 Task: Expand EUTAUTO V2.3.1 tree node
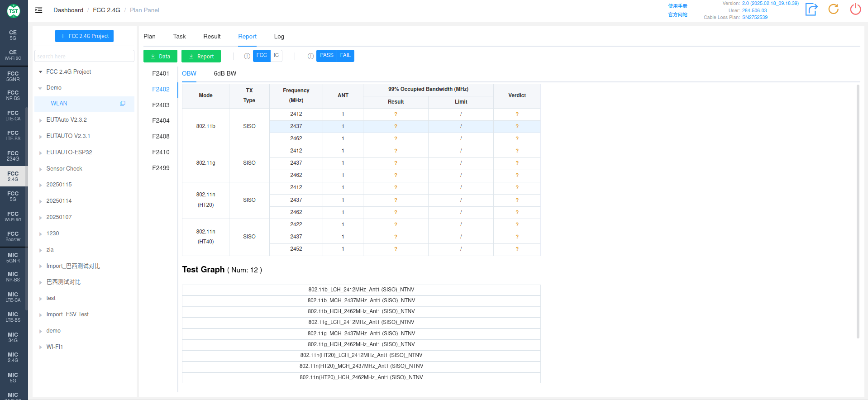pyautogui.click(x=40, y=137)
